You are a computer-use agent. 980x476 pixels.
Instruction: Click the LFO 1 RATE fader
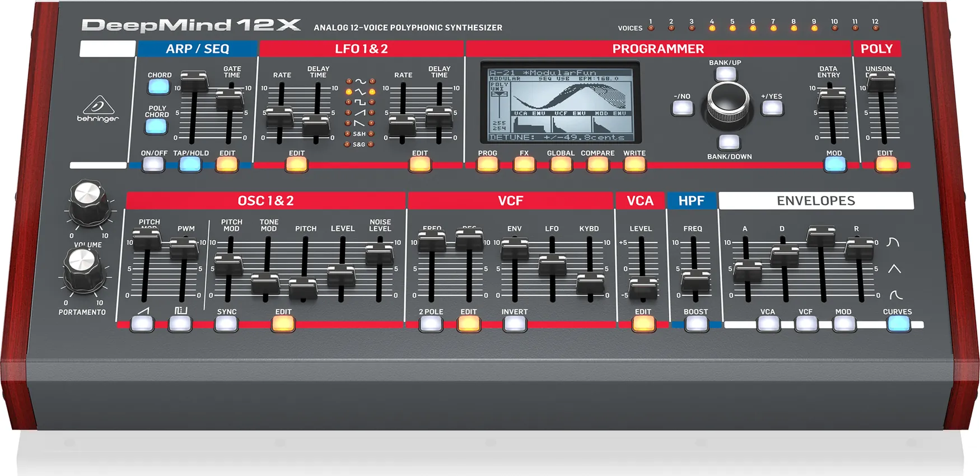point(279,117)
